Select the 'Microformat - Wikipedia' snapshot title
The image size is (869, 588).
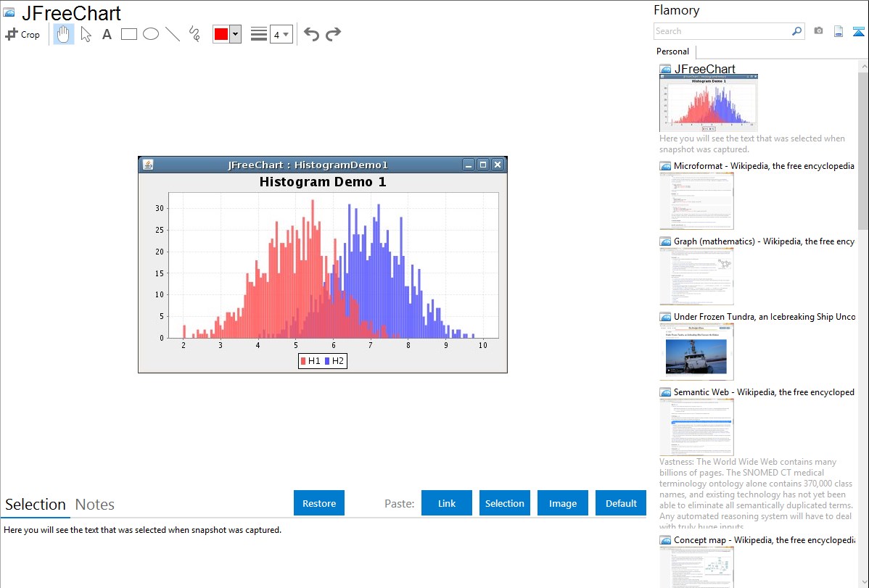point(764,166)
